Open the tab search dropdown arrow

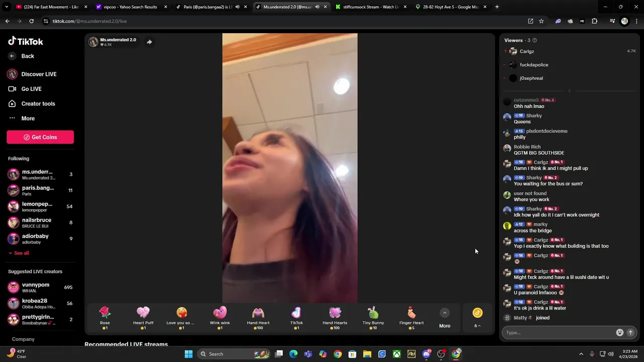tap(7, 7)
